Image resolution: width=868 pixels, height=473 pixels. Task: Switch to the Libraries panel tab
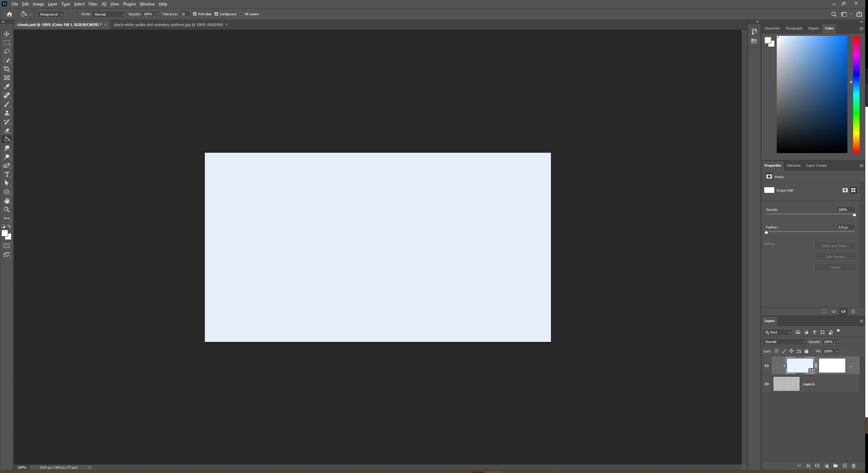[x=793, y=166]
